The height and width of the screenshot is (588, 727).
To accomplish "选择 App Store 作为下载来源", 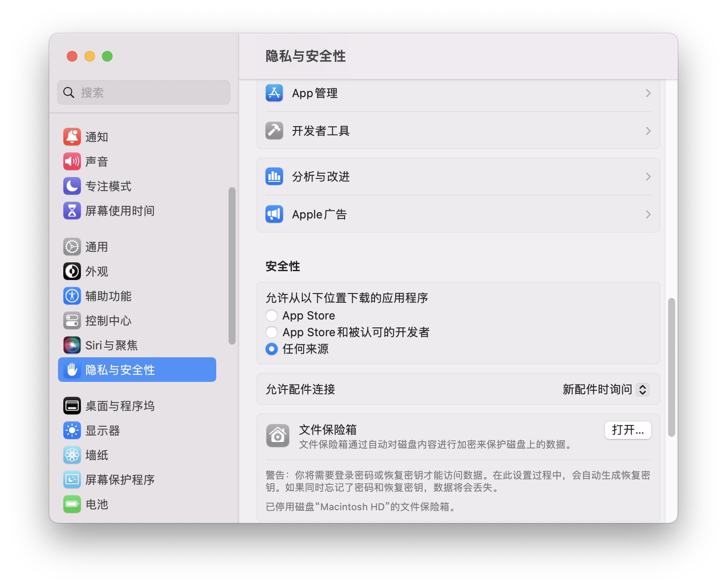I will point(272,315).
